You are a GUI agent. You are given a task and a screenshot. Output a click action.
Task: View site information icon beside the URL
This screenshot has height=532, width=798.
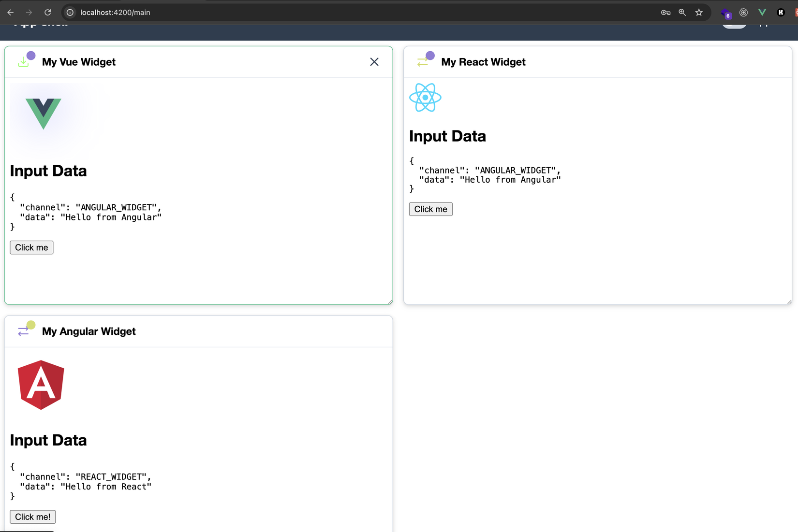pos(70,13)
